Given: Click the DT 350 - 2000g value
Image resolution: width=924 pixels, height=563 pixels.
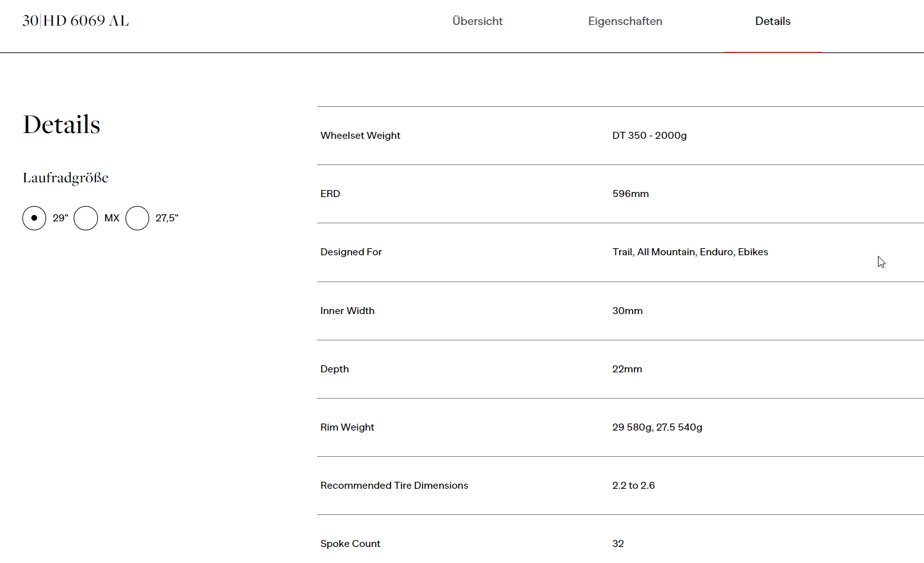Looking at the screenshot, I should coord(649,136).
